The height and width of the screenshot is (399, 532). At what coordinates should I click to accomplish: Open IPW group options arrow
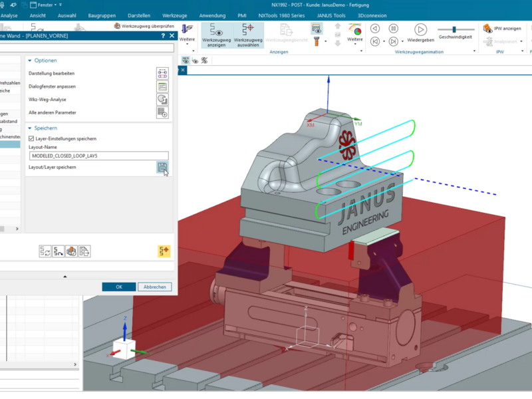(x=522, y=51)
